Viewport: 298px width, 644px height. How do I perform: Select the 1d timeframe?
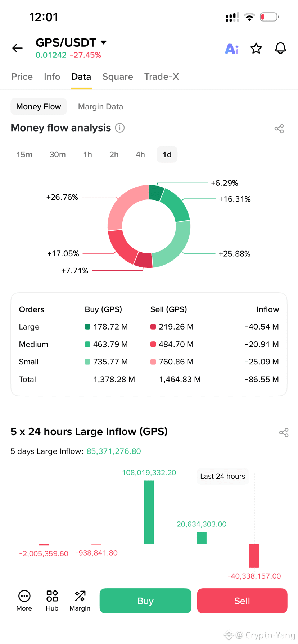[167, 155]
